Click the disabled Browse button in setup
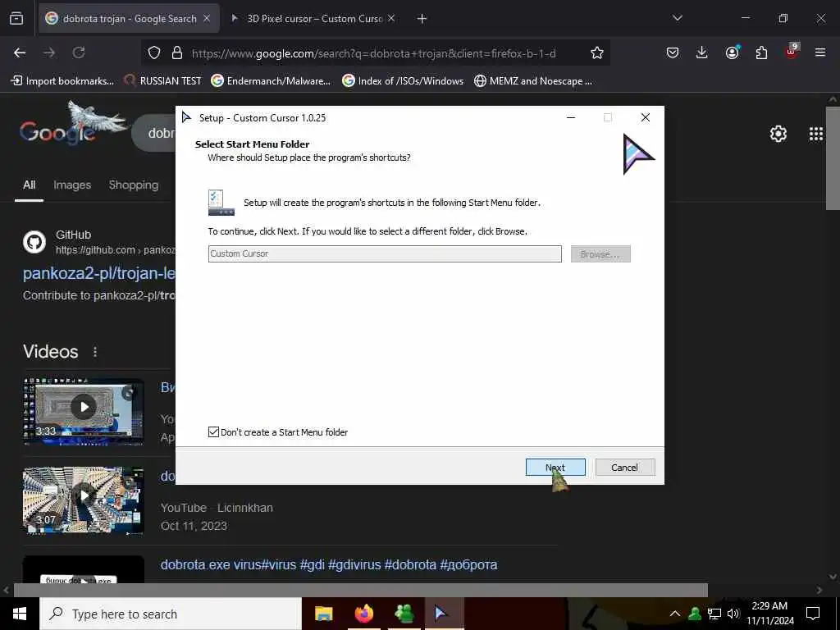This screenshot has height=630, width=840. pos(600,254)
